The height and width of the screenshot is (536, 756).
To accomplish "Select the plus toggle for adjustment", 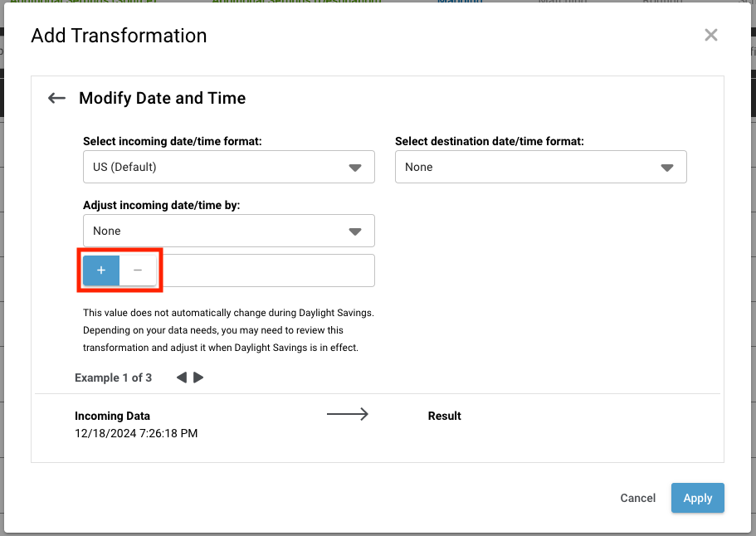I will pos(101,270).
